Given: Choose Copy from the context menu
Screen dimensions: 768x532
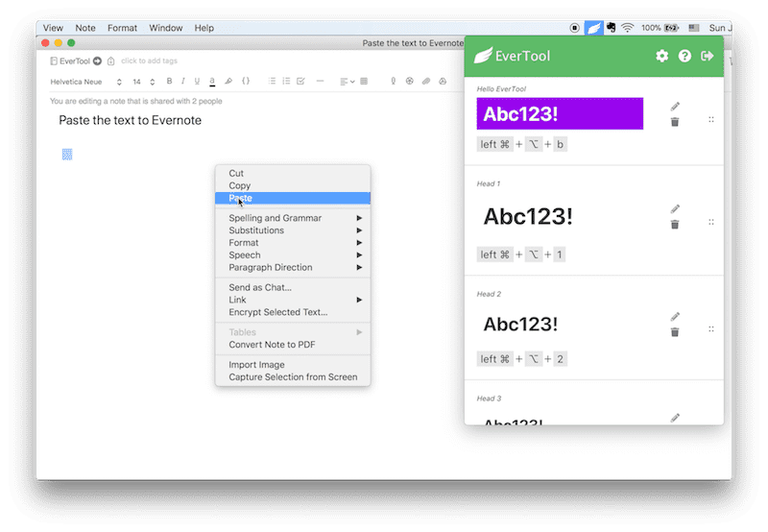Looking at the screenshot, I should coord(293,185).
